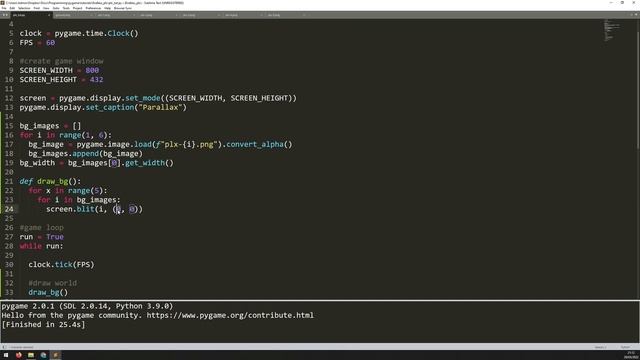Open the Find menu
Screen dimensions: 640x360
(37, 8)
